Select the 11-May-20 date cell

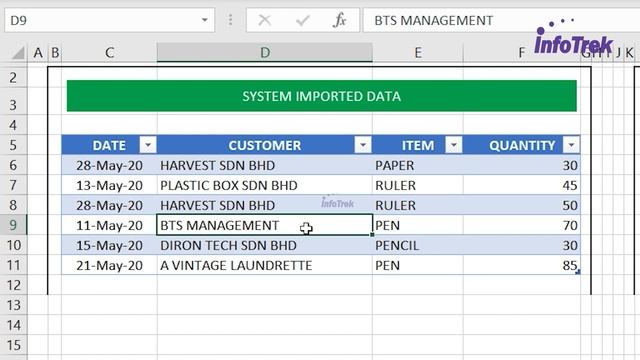click(109, 225)
